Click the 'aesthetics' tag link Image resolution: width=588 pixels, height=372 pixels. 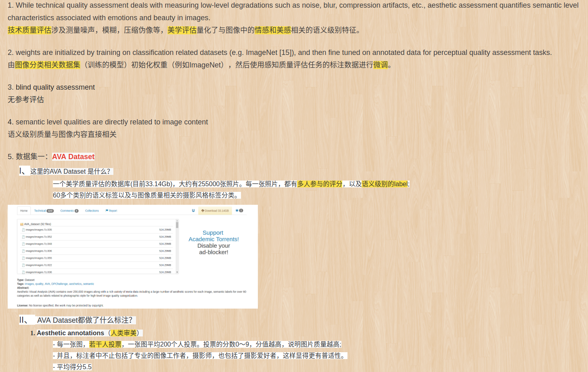click(x=75, y=284)
